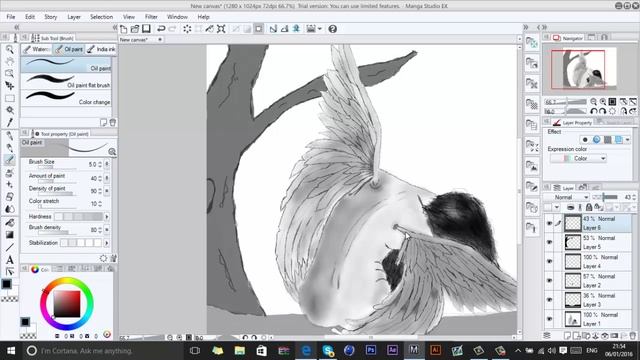The width and height of the screenshot is (640, 360).
Task: Open the Story menu
Action: [51, 17]
